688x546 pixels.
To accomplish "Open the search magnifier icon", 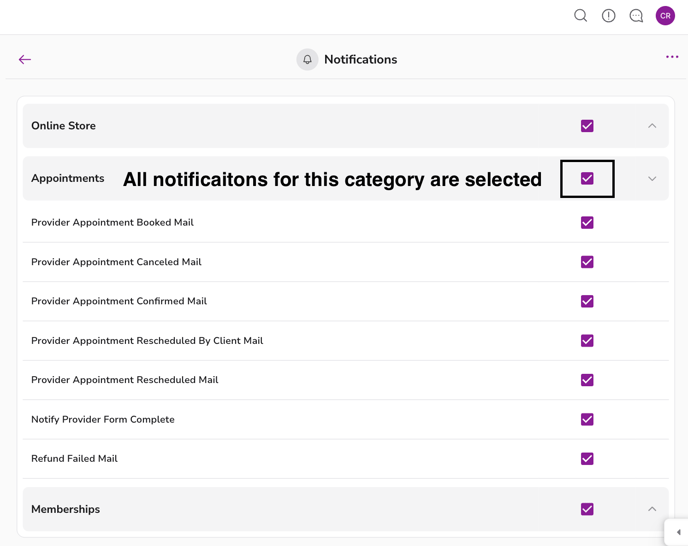I will (580, 16).
